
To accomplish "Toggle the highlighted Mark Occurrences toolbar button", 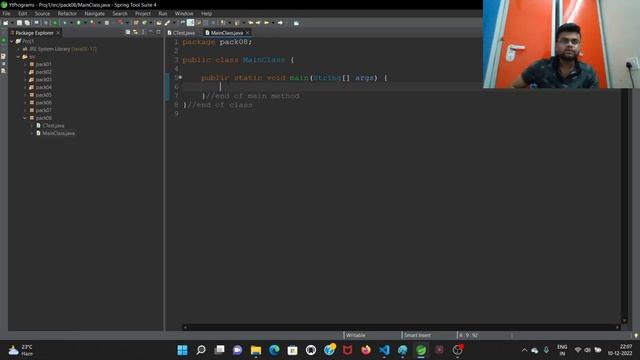I will 190,23.
